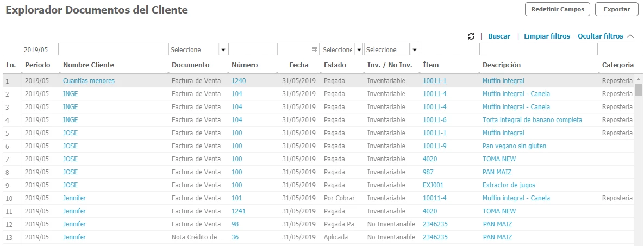The height and width of the screenshot is (246, 644).
Task: Expand the Estado filter dropdown
Action: 358,49
